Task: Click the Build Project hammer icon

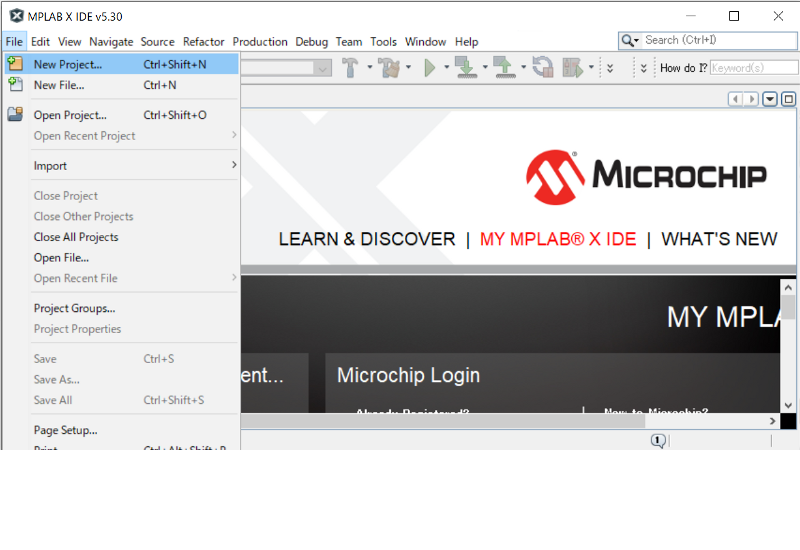Action: (351, 67)
